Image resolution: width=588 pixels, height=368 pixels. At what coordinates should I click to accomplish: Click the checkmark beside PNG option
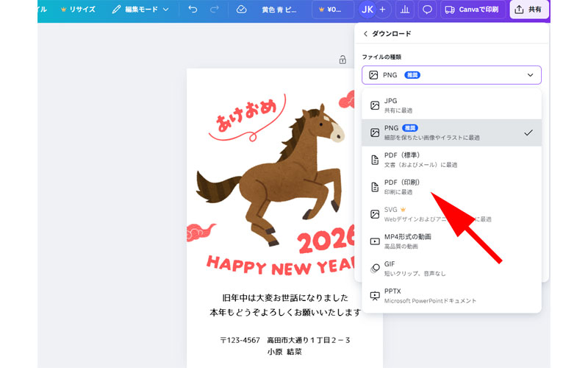528,132
